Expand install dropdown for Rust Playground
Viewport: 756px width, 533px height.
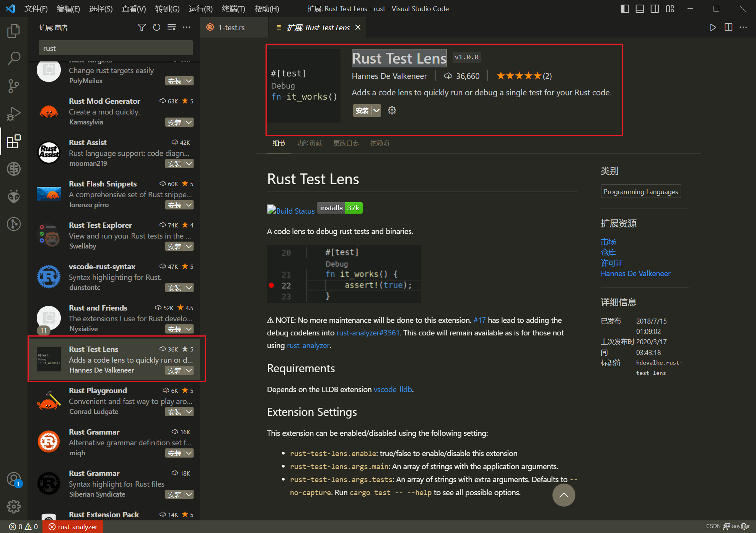(189, 412)
